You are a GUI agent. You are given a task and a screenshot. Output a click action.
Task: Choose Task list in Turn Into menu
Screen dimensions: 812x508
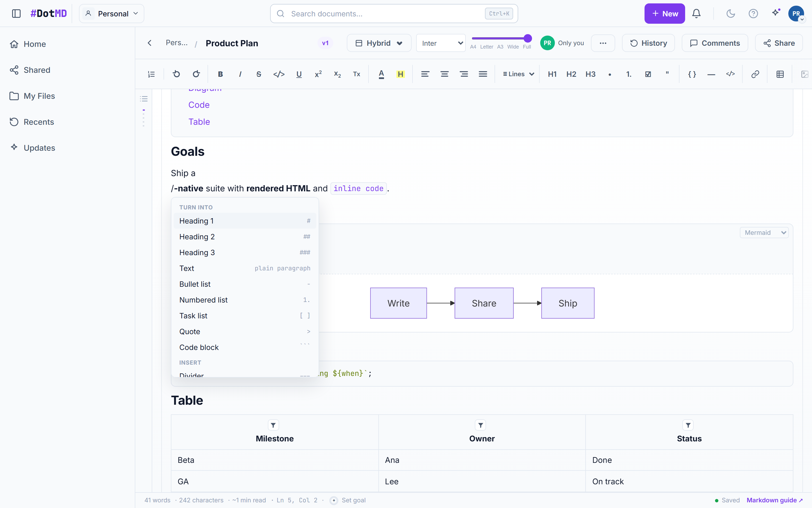(x=245, y=316)
